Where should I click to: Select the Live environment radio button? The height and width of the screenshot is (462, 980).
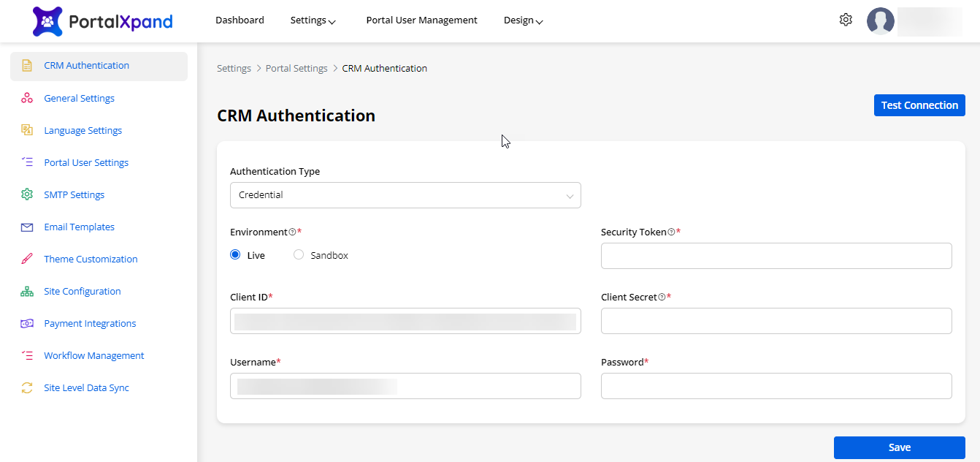(235, 255)
